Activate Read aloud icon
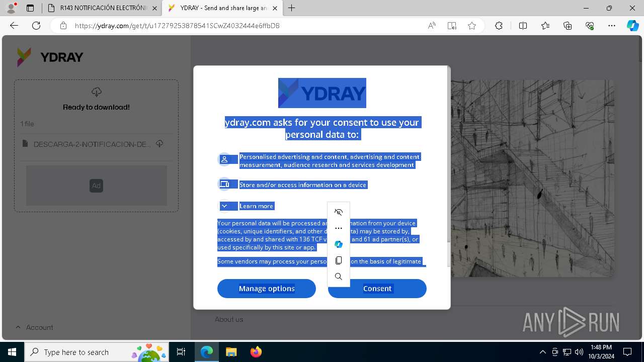This screenshot has width=644, height=362. coord(432,26)
